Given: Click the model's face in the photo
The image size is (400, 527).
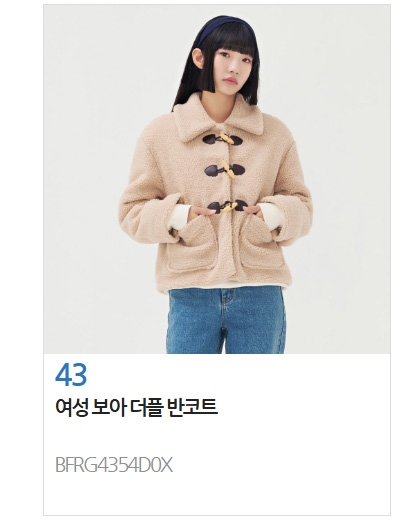Looking at the screenshot, I should 232,69.
